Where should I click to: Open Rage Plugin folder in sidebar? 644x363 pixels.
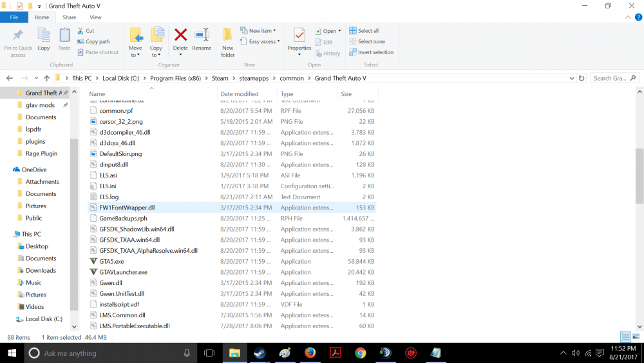tap(41, 153)
